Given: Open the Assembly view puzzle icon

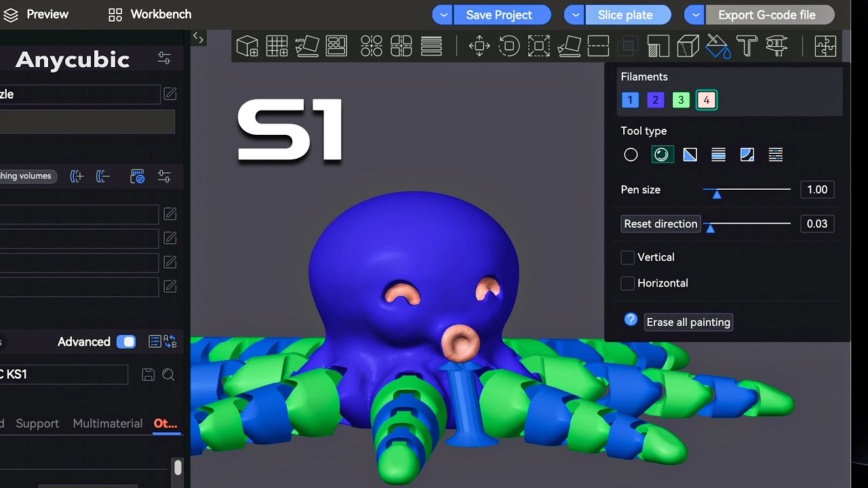Looking at the screenshot, I should tap(825, 46).
